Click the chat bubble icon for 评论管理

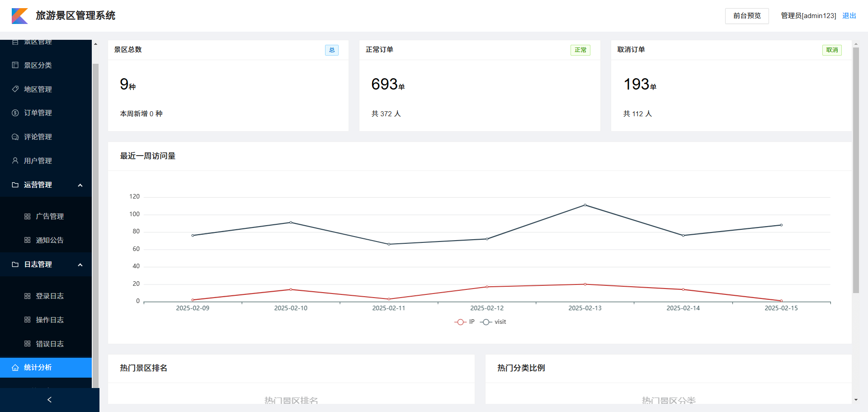coord(15,137)
